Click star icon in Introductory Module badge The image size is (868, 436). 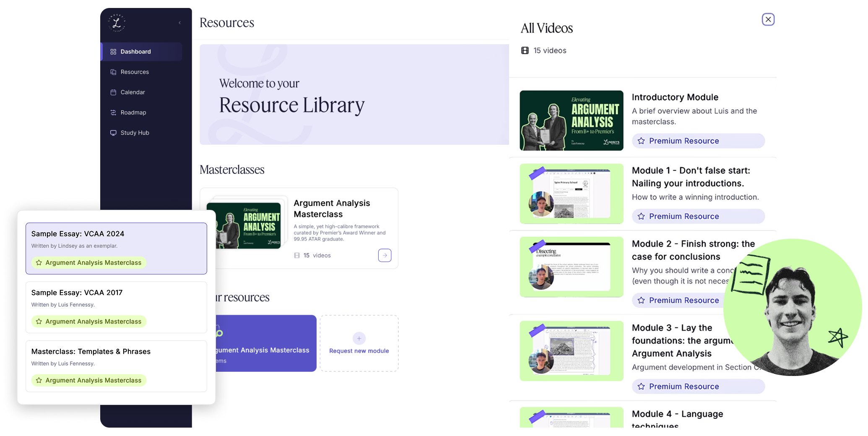click(x=641, y=141)
